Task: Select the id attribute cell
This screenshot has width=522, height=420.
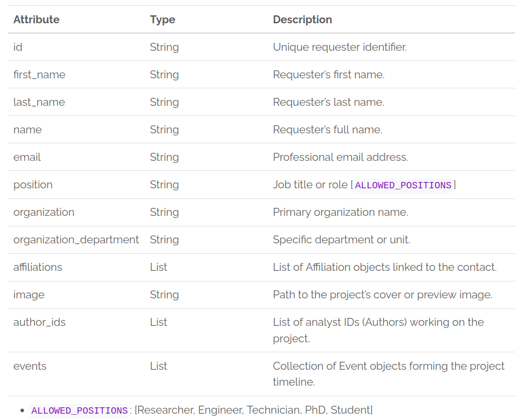Action: coord(18,47)
